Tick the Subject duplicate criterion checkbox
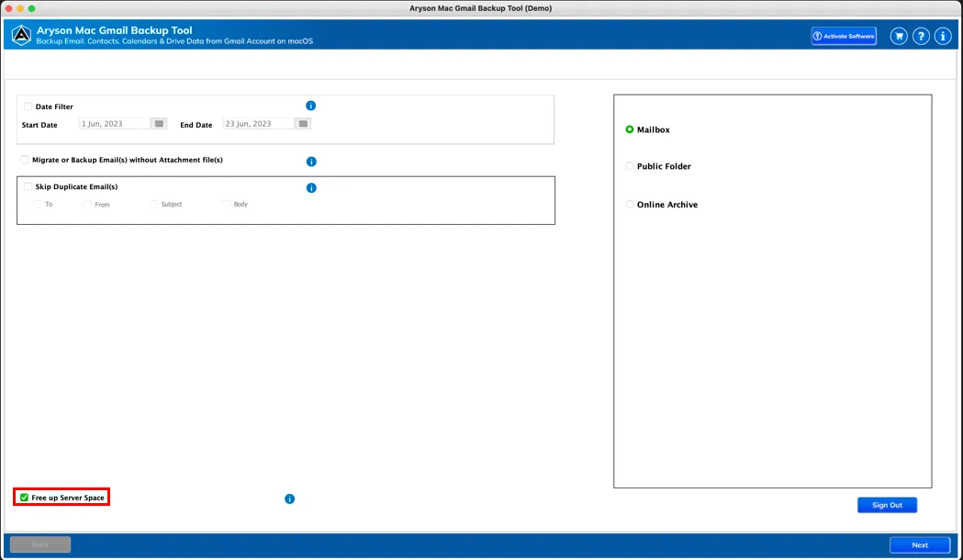This screenshot has height=560, width=963. click(153, 205)
